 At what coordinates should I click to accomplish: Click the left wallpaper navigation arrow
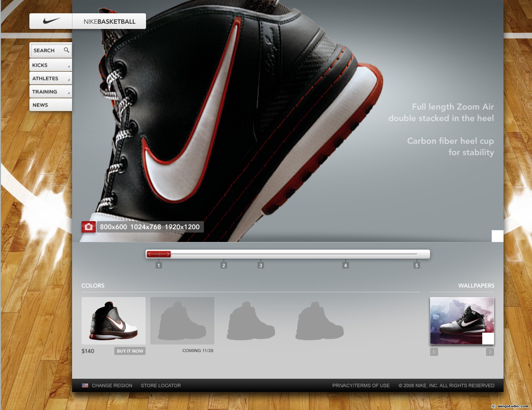click(434, 352)
